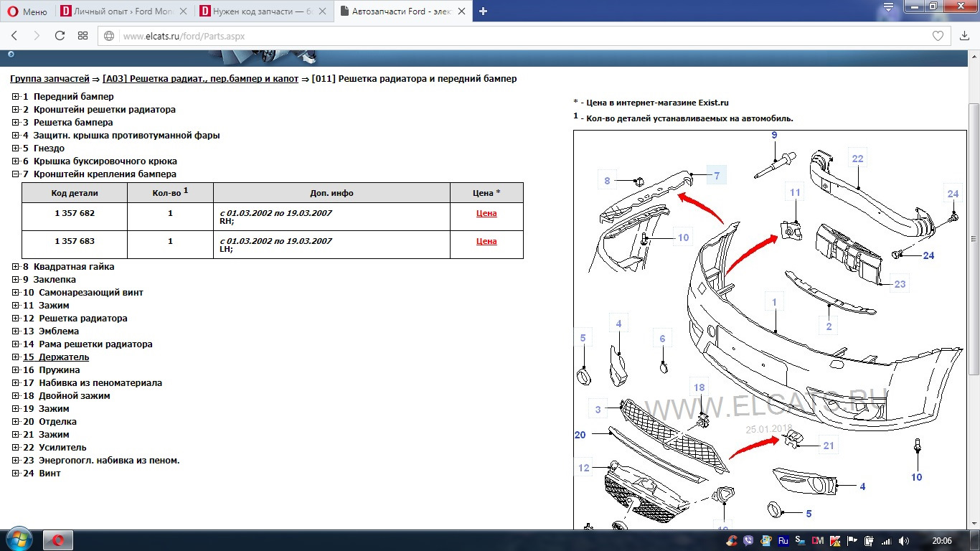Open Kaspersky tray icon with warning
The width and height of the screenshot is (980, 551).
point(834,541)
